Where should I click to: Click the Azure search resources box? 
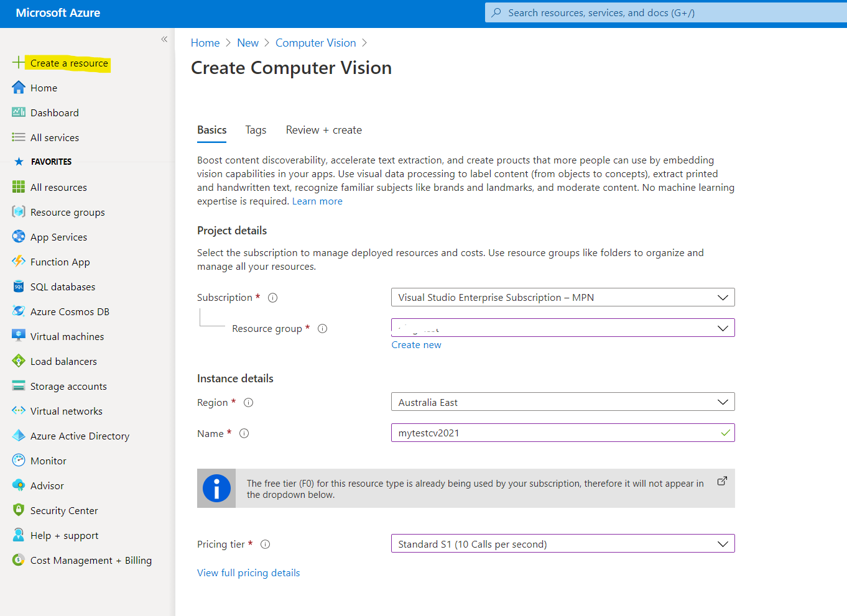(665, 12)
